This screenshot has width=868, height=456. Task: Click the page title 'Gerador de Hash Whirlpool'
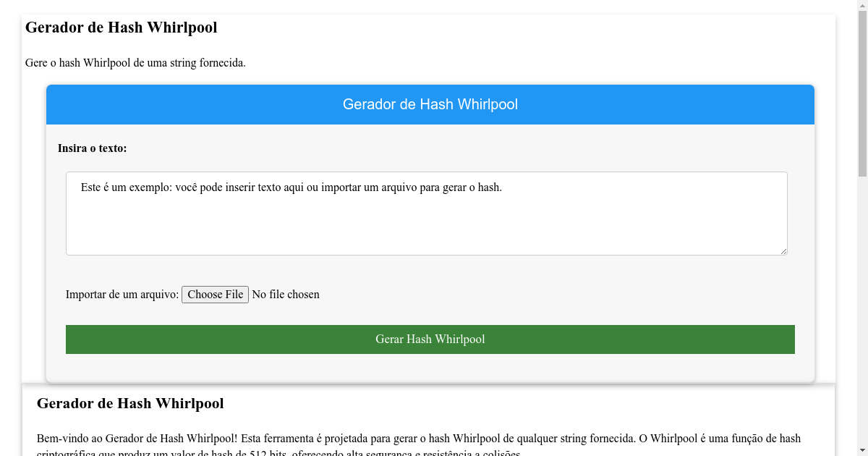121,28
